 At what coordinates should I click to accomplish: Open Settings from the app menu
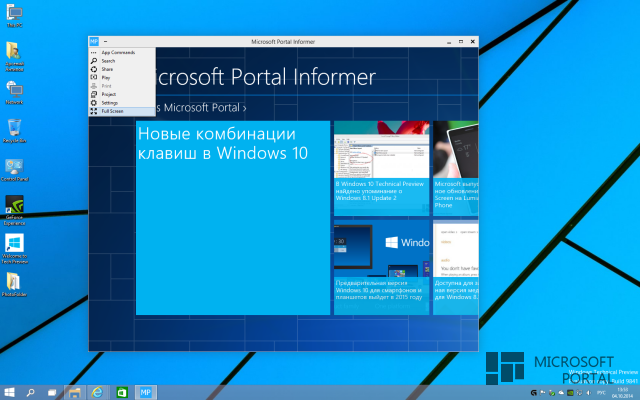click(x=122, y=103)
